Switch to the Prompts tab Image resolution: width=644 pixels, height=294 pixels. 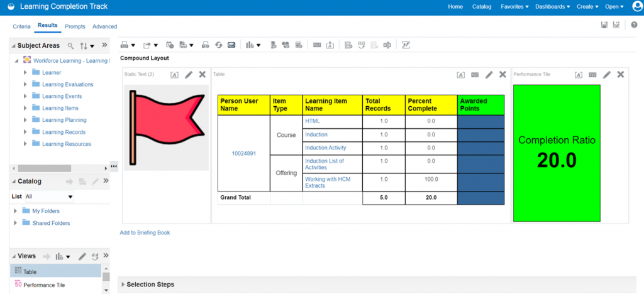click(75, 26)
